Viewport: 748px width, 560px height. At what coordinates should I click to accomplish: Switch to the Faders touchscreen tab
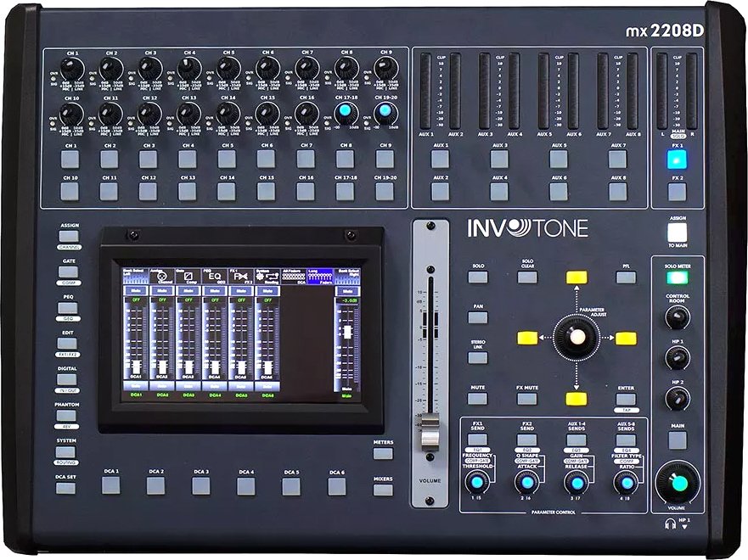tap(319, 275)
